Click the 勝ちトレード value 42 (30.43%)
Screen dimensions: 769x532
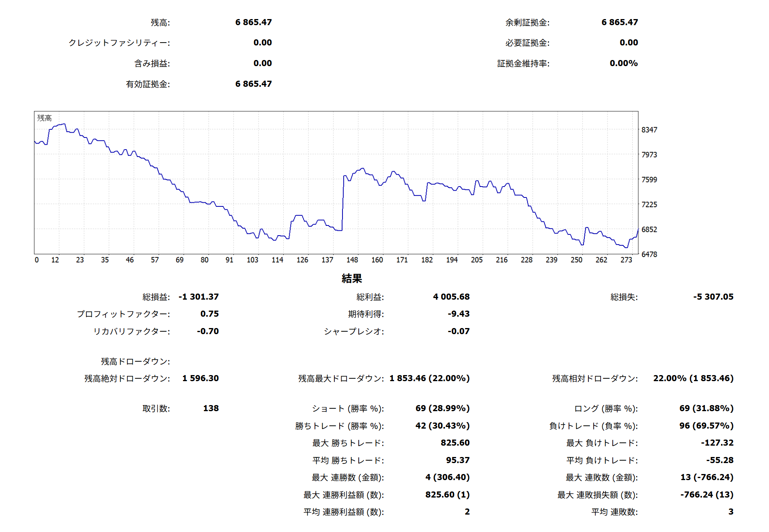[x=442, y=426]
